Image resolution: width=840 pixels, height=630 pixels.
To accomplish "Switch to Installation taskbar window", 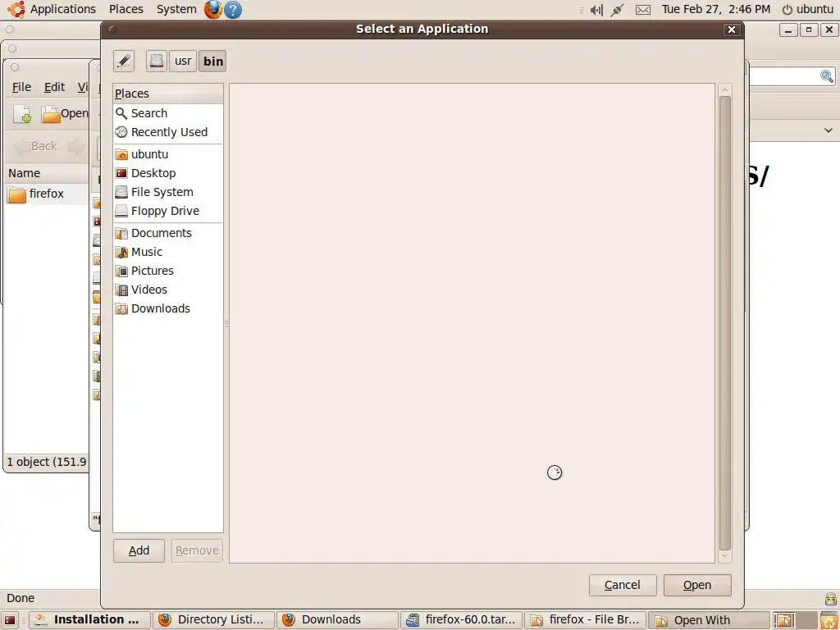I will 89,620.
